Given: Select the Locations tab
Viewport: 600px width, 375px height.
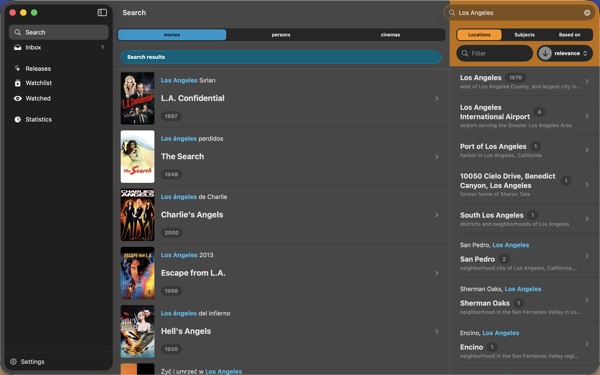Looking at the screenshot, I should point(479,35).
